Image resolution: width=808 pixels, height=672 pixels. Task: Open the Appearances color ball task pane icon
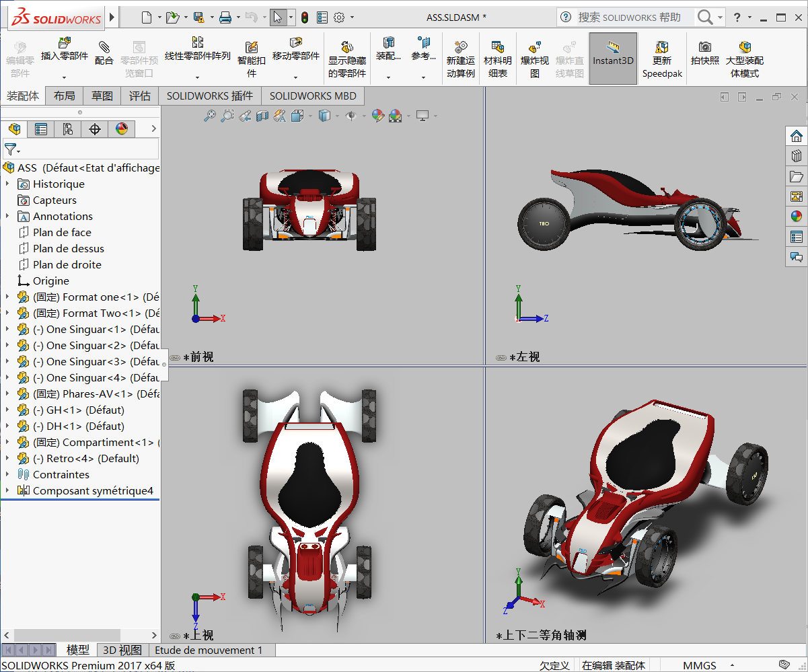tap(797, 216)
